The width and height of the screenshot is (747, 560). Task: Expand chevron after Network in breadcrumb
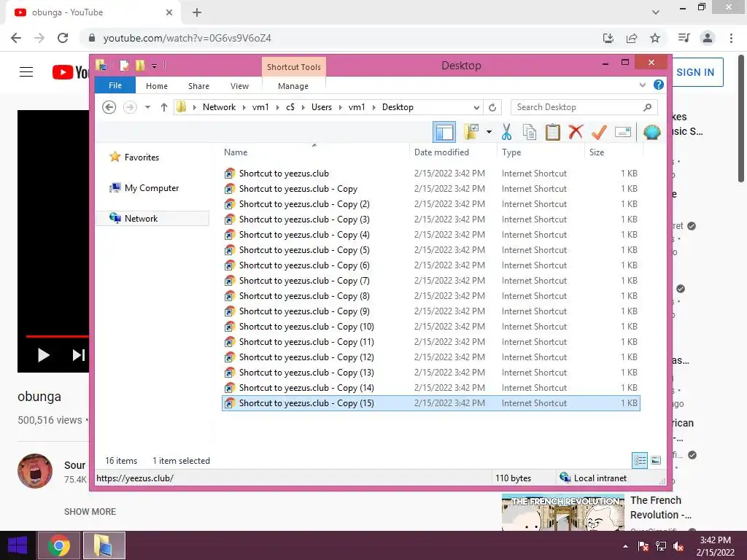tap(244, 107)
